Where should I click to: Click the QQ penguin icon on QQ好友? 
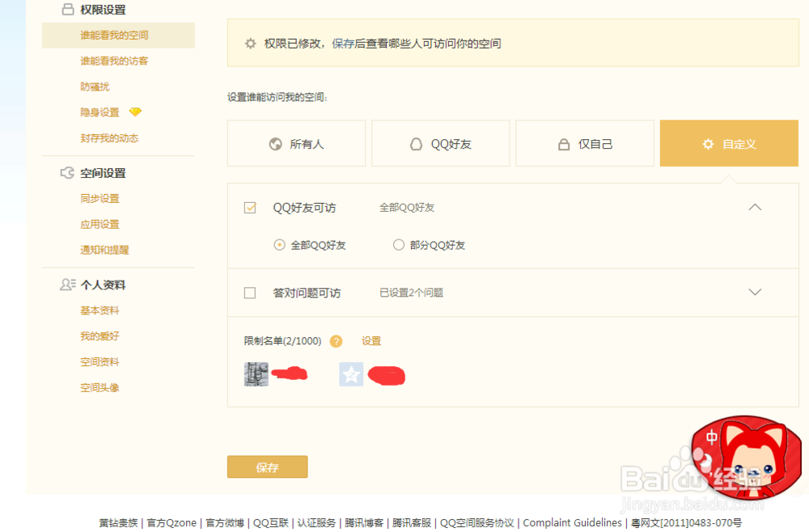416,143
